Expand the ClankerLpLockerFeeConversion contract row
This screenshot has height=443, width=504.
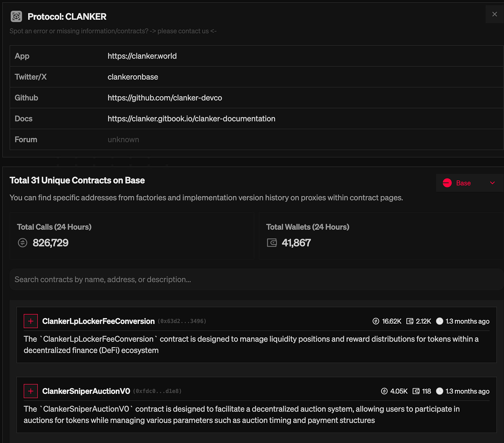(x=30, y=321)
